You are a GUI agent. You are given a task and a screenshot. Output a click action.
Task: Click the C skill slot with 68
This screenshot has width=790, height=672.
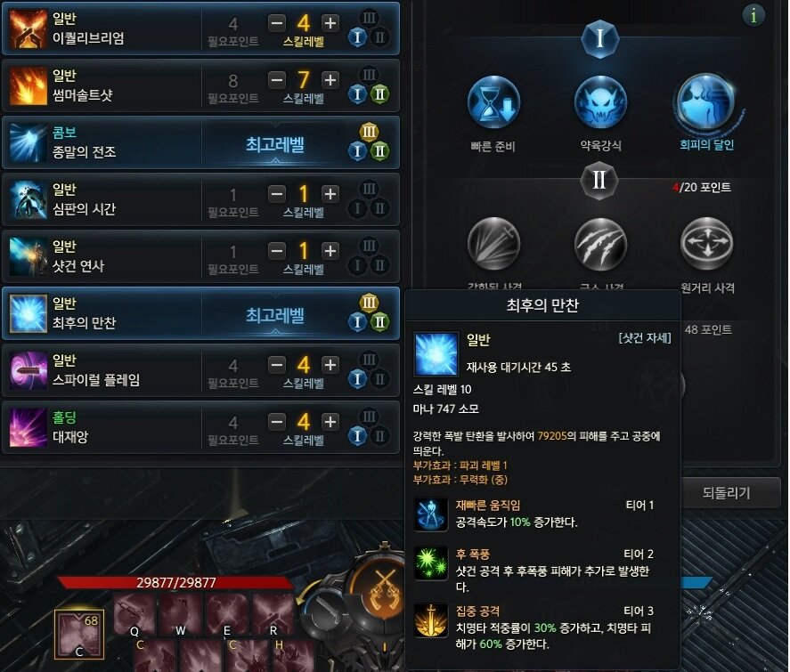pyautogui.click(x=79, y=635)
